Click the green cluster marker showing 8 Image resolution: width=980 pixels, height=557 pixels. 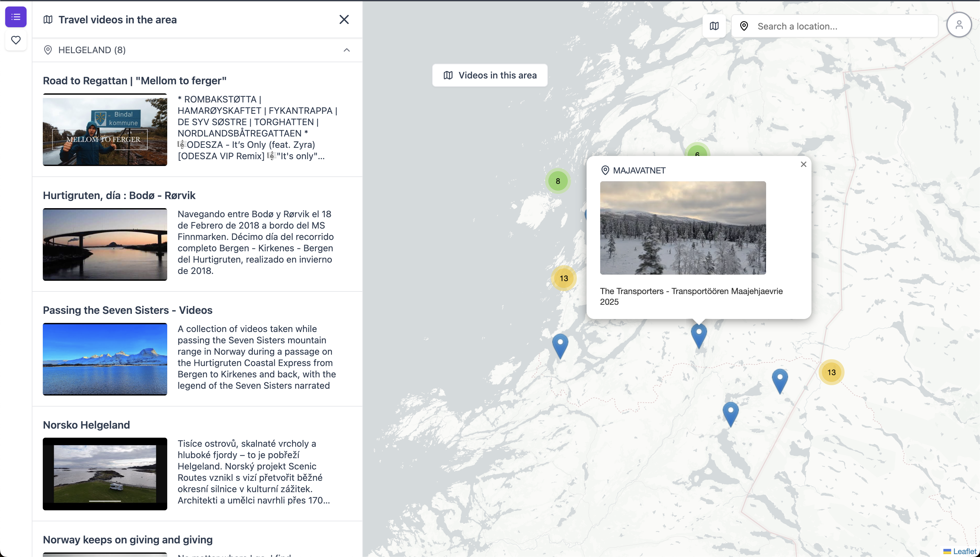click(x=558, y=181)
